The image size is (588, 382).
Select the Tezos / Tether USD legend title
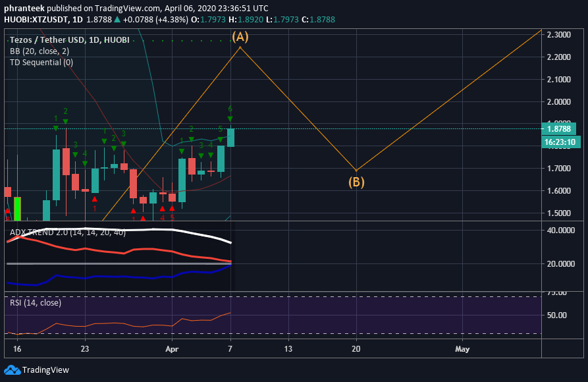coord(70,40)
